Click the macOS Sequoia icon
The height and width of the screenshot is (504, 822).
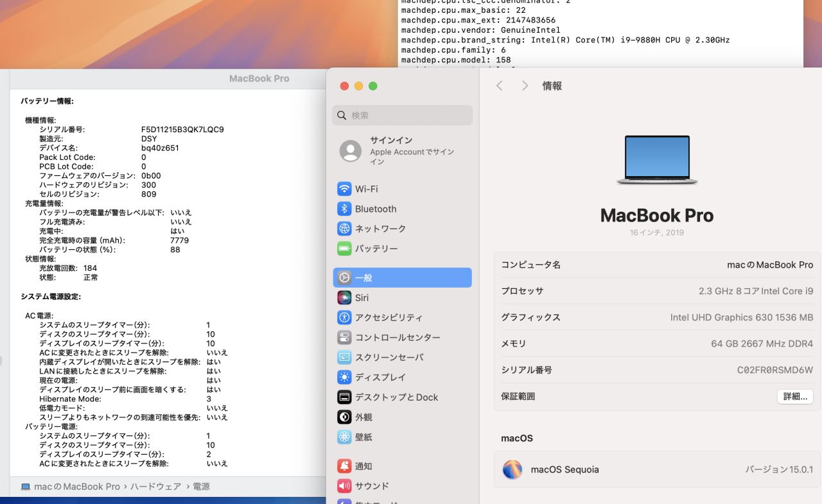point(512,469)
